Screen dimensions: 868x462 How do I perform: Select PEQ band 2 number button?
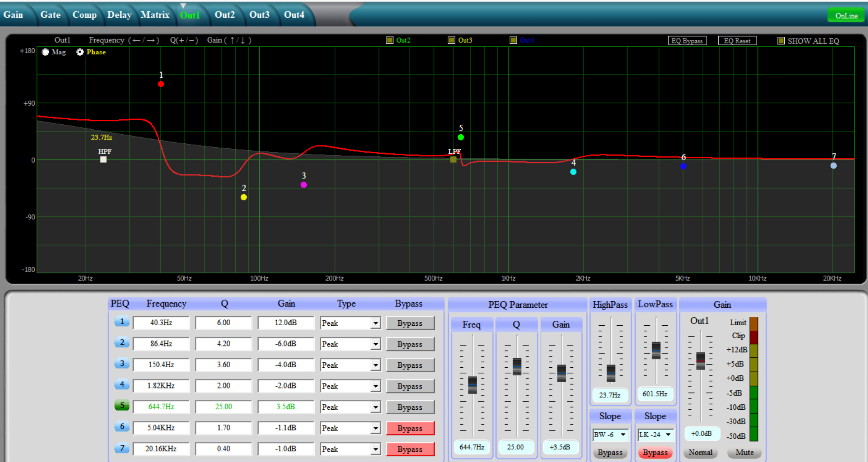click(122, 343)
